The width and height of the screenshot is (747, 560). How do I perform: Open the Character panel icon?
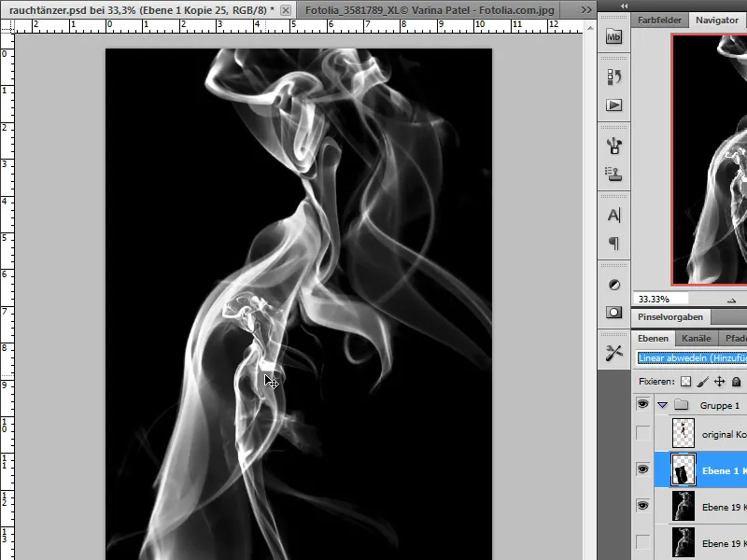click(613, 216)
